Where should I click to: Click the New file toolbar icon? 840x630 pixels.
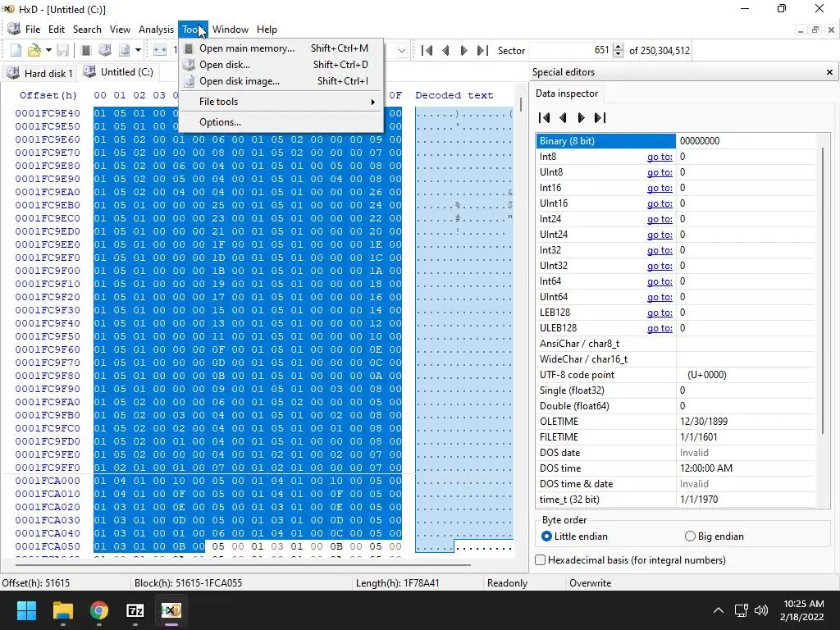click(x=16, y=50)
